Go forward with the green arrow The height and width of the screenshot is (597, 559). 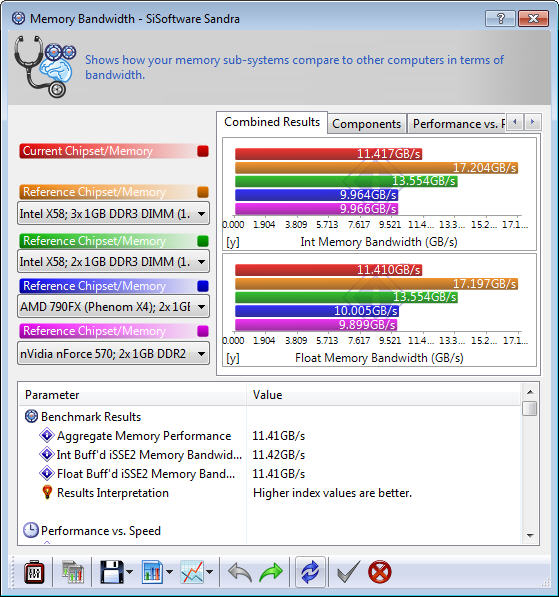[271, 572]
